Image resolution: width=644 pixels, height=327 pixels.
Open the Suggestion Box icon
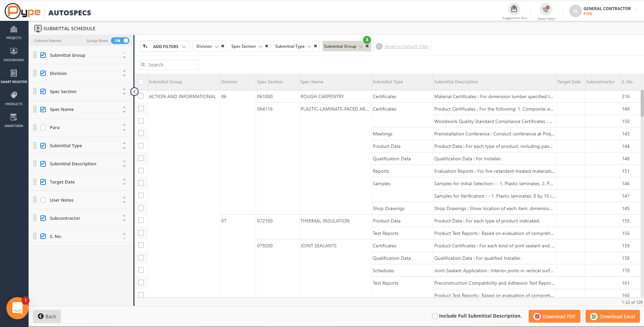click(x=514, y=9)
